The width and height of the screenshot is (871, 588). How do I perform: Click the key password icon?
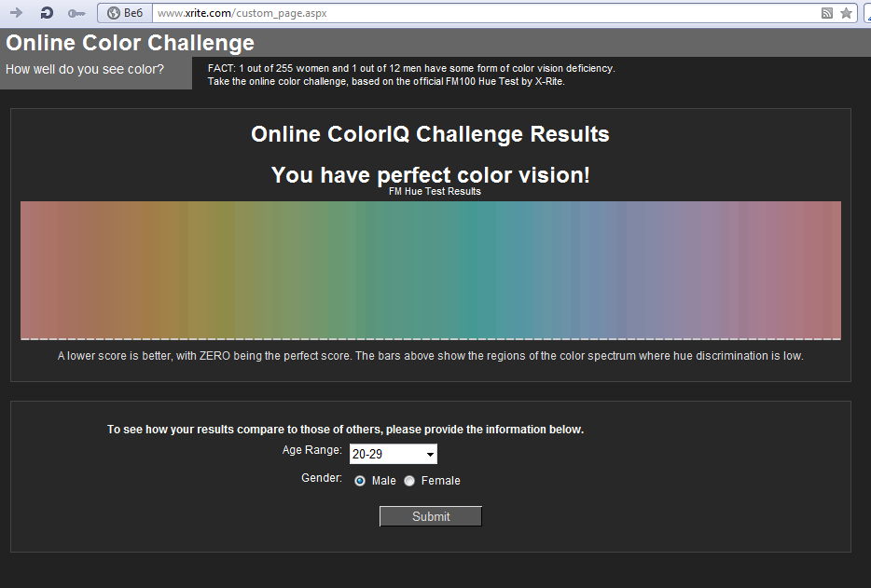[76, 13]
